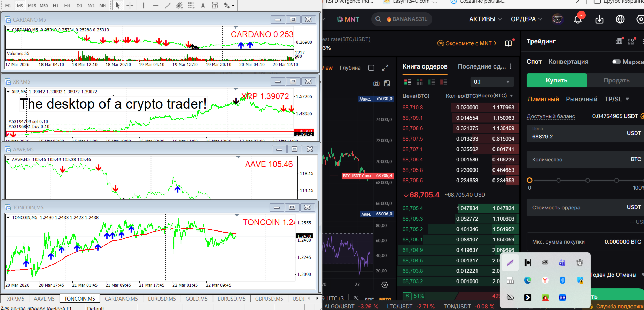Click the Цена price input field
The height and width of the screenshot is (310, 644).
point(585,134)
